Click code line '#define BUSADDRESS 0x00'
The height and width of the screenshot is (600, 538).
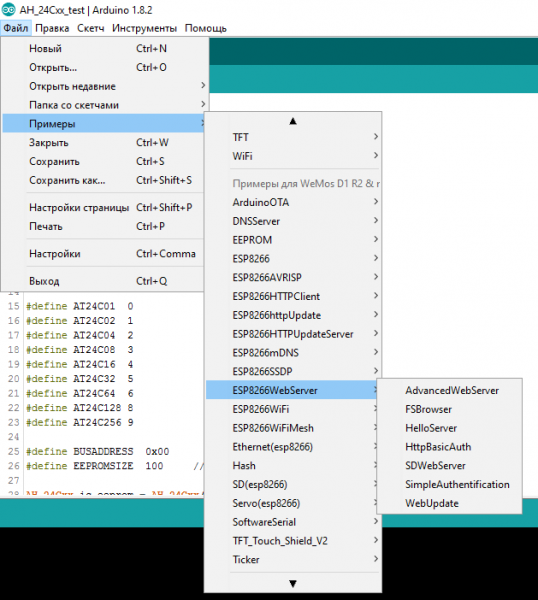[98, 451]
